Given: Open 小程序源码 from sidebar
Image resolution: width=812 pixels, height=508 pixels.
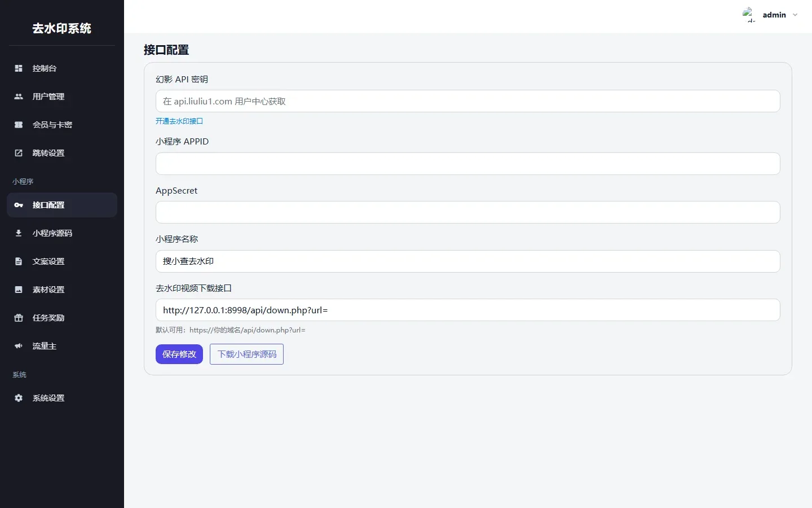Looking at the screenshot, I should tap(62, 233).
